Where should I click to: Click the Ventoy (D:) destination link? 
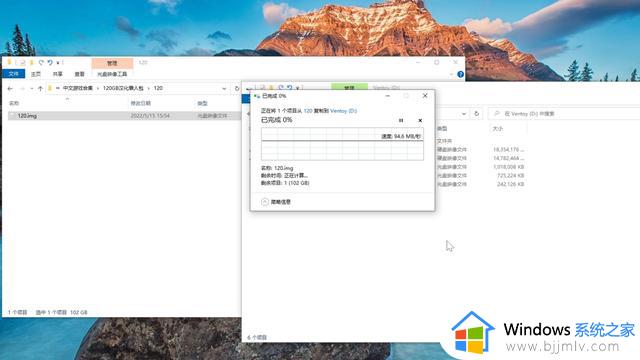[343, 111]
